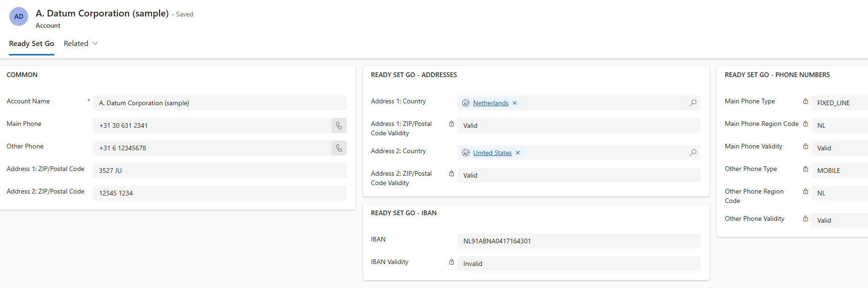Open the Netherlands country link

point(491,103)
